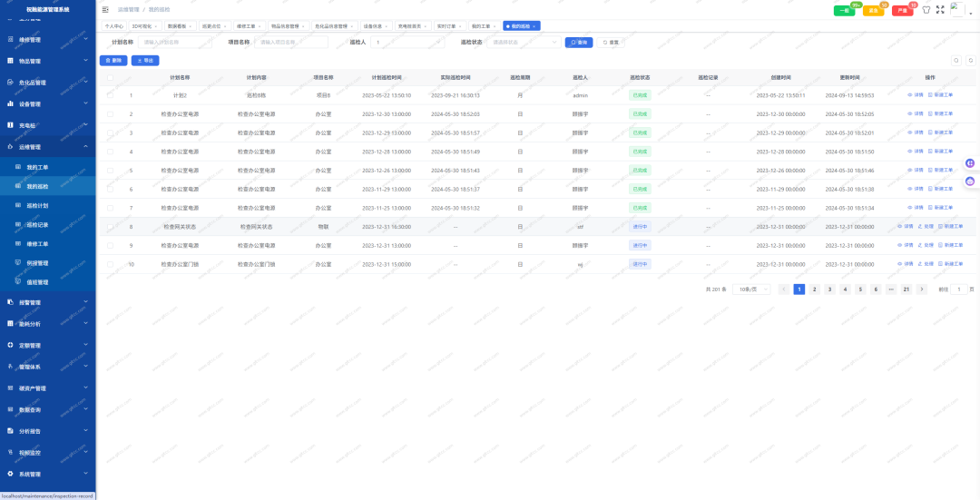
Task: Select the checkbox for row 2
Action: tap(110, 114)
